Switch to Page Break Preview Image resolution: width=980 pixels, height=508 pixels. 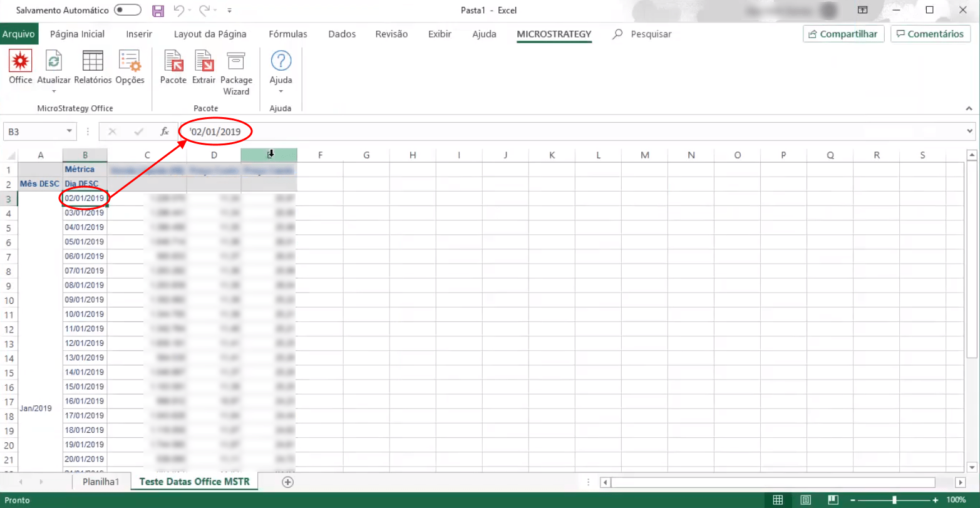833,500
